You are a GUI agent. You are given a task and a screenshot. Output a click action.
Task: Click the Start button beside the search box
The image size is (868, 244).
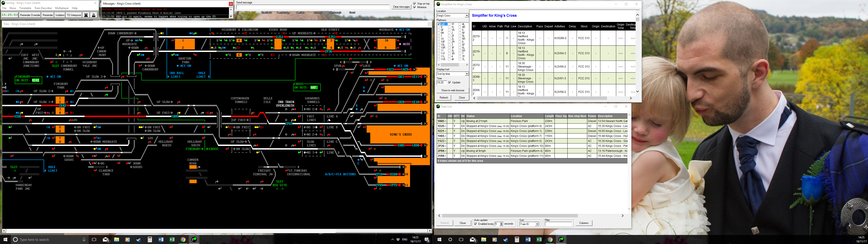point(5,240)
